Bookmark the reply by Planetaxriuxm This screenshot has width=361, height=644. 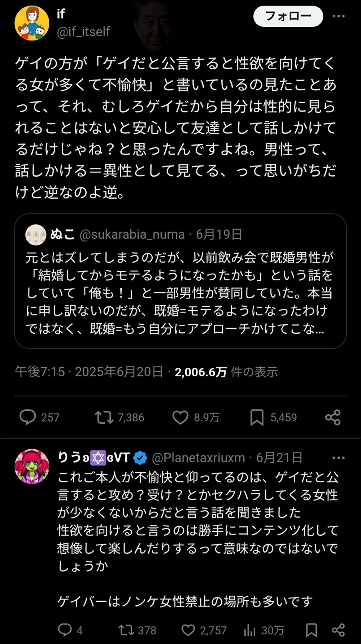pos(311,630)
